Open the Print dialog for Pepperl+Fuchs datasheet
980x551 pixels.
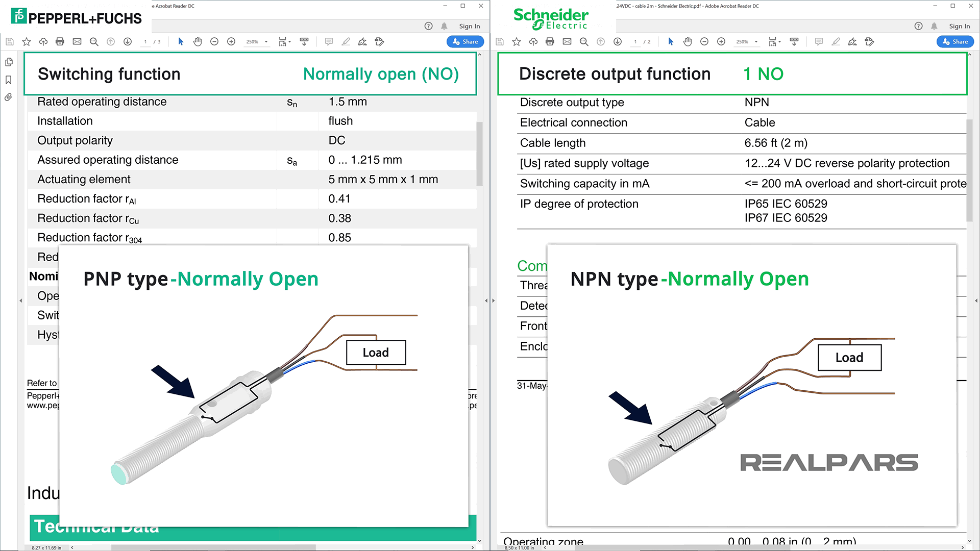[x=60, y=41]
